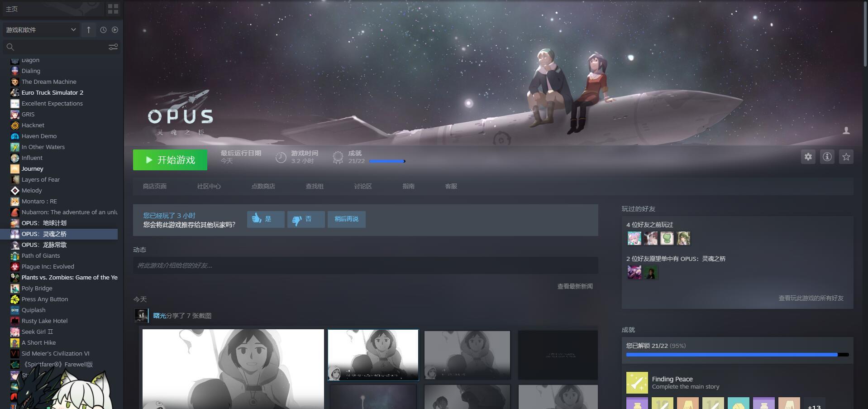Open the 客服 tab
This screenshot has width=868, height=409.
pos(451,186)
